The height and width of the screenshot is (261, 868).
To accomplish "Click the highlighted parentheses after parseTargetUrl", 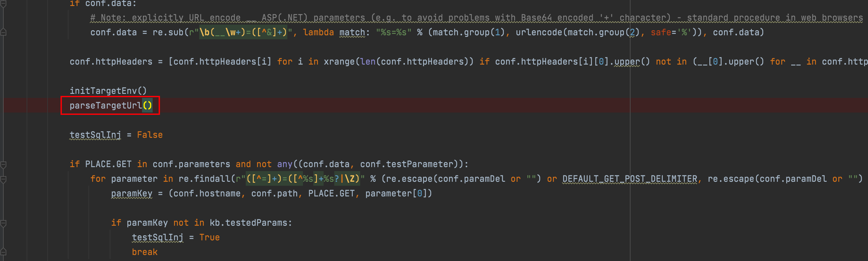I will pyautogui.click(x=147, y=106).
